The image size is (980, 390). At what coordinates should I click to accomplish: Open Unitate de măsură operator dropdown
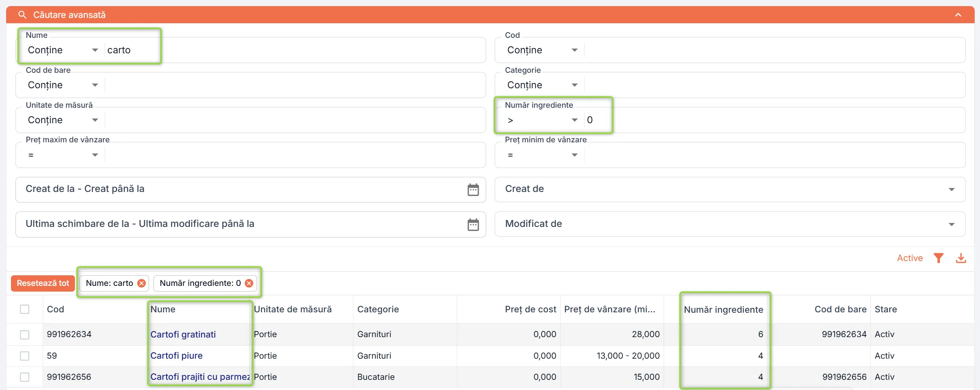pos(63,120)
